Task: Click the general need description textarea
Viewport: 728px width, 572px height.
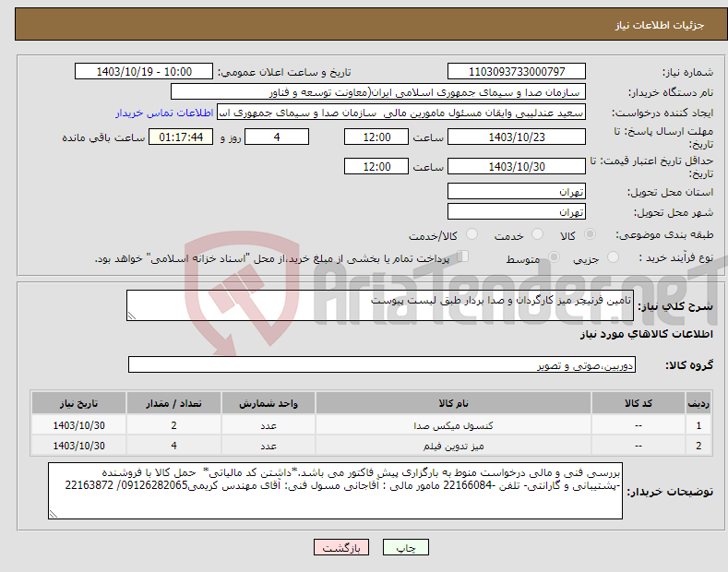Action: tap(380, 305)
